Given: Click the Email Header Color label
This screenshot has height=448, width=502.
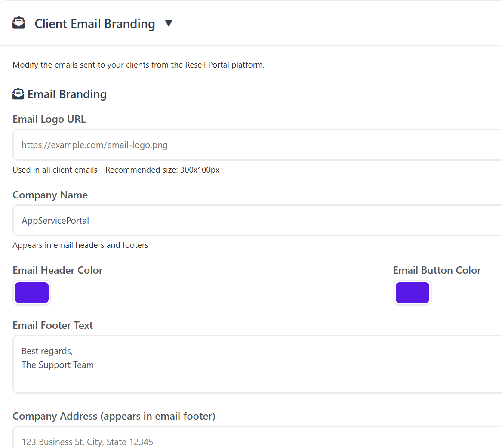Looking at the screenshot, I should 58,270.
